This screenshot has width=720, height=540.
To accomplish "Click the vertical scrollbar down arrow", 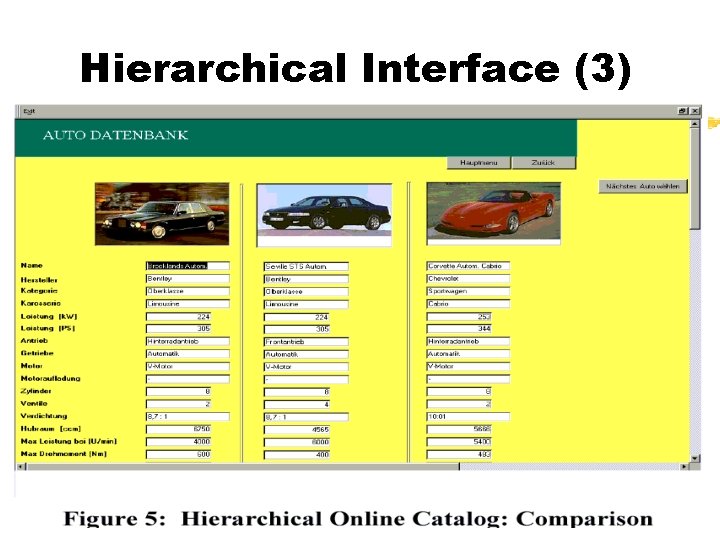I will [x=695, y=458].
